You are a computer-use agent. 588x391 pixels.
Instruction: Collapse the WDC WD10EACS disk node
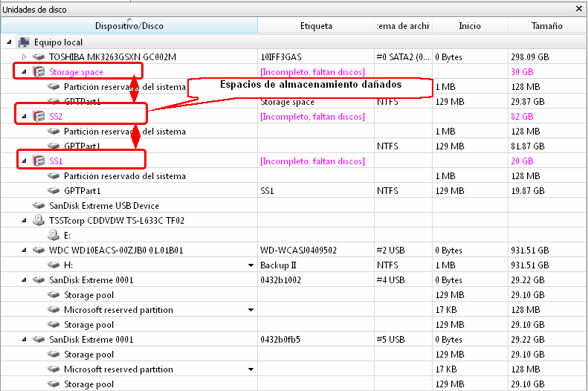tap(24, 250)
